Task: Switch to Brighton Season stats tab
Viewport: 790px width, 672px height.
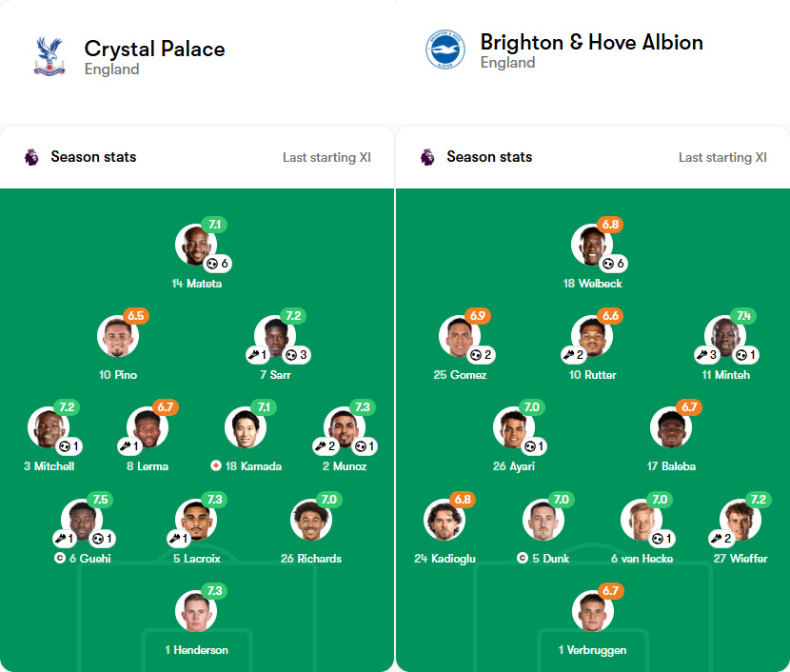Action: (488, 157)
